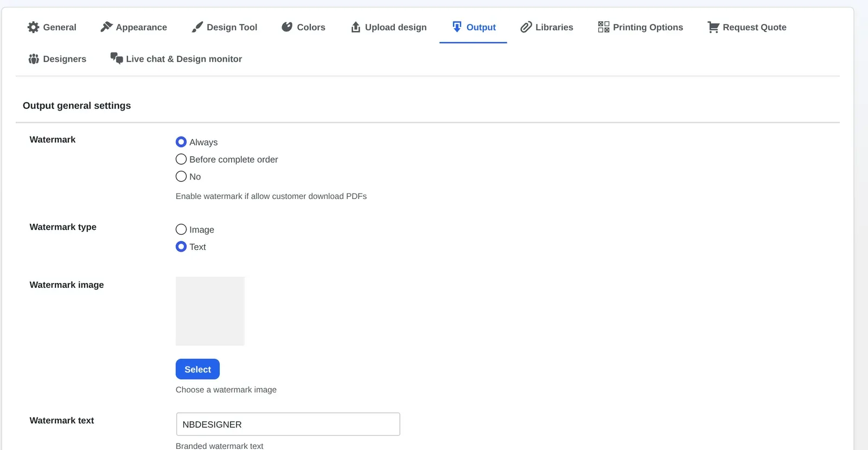Image resolution: width=868 pixels, height=450 pixels.
Task: Choose Before complete order watermark option
Action: pyautogui.click(x=181, y=159)
